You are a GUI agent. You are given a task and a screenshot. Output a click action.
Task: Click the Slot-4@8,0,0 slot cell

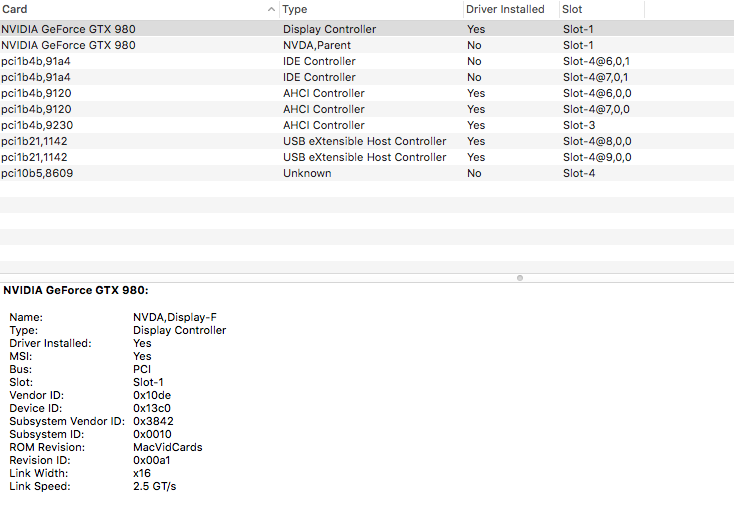(x=597, y=141)
